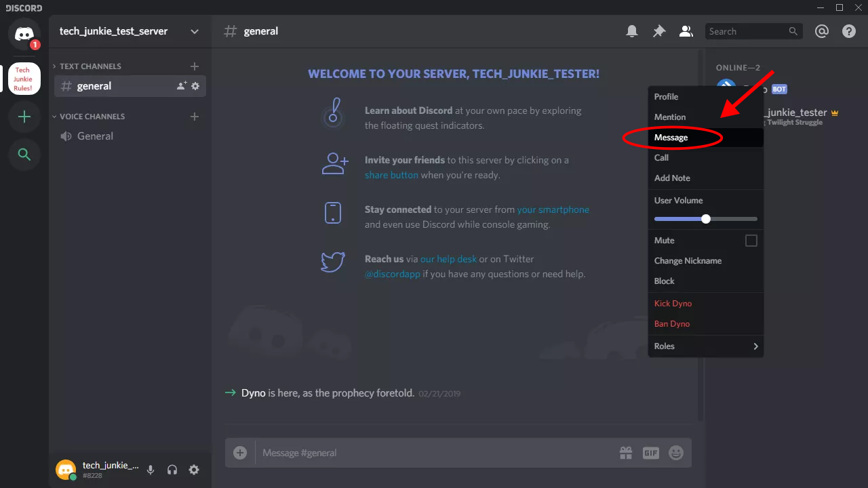
Task: Open server discovery search icon
Action: [x=24, y=155]
